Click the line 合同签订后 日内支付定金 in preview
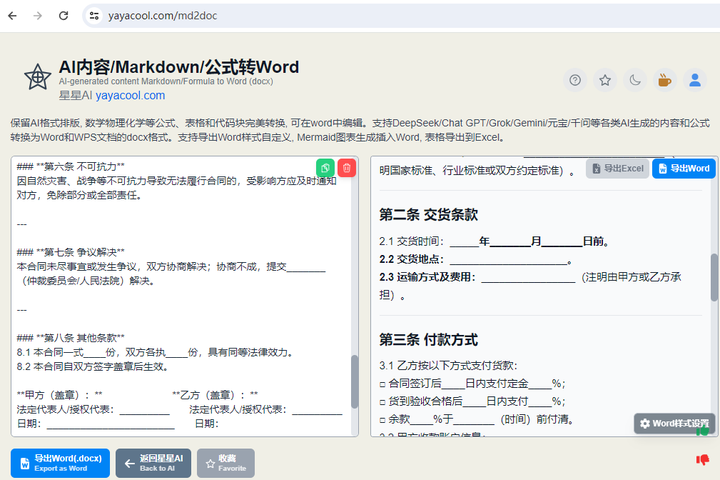This screenshot has width=720, height=480. (x=472, y=384)
